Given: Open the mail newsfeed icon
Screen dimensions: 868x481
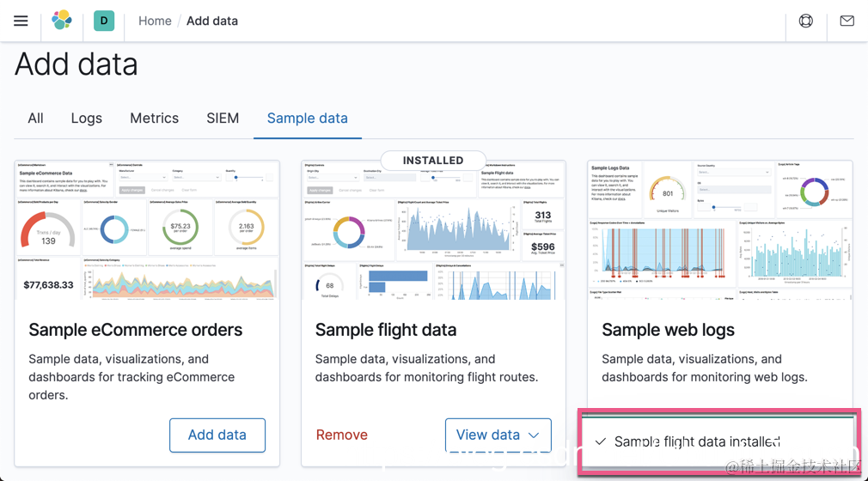Looking at the screenshot, I should click(847, 21).
